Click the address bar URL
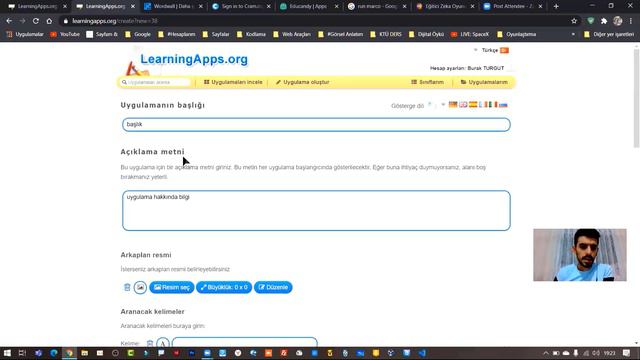Viewport: 640px width, 360px height. coord(115,21)
